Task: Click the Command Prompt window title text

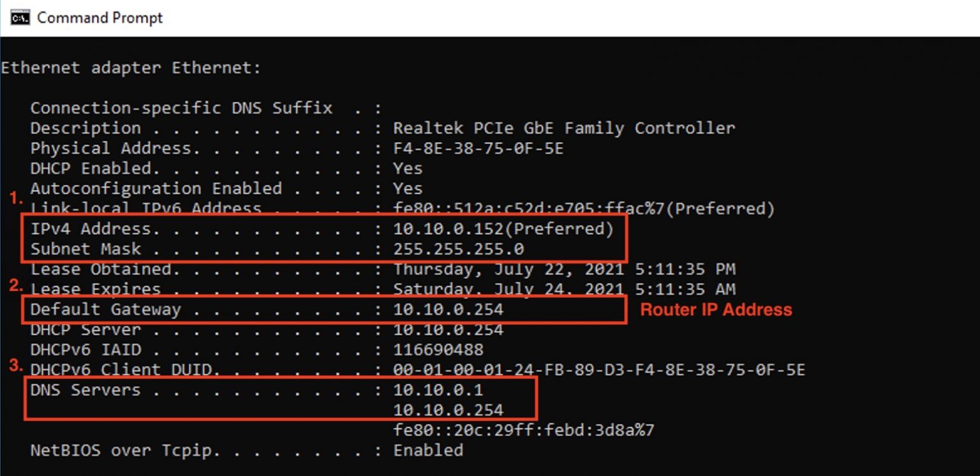Action: click(100, 18)
